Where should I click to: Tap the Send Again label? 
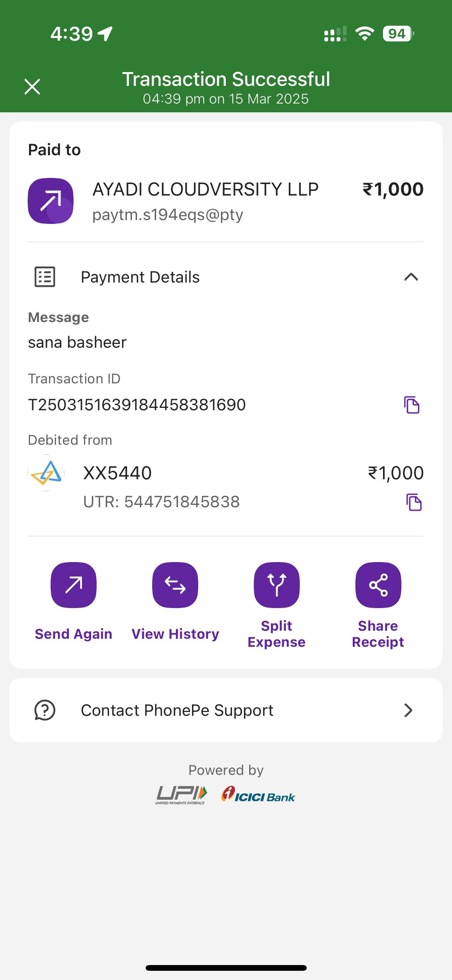pyautogui.click(x=74, y=634)
